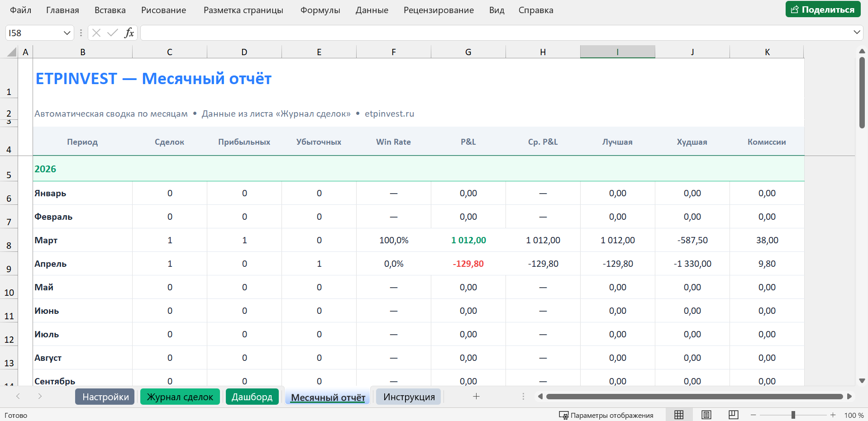Click the Август period cell
868x421 pixels.
(x=82, y=358)
